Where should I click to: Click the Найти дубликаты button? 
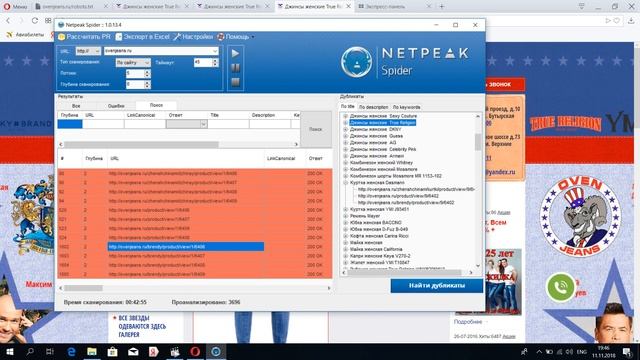pyautogui.click(x=437, y=285)
